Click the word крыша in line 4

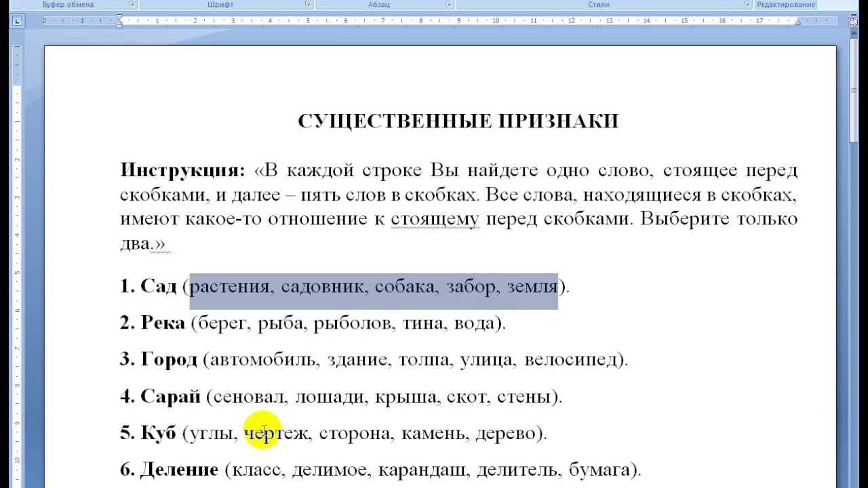coord(406,396)
